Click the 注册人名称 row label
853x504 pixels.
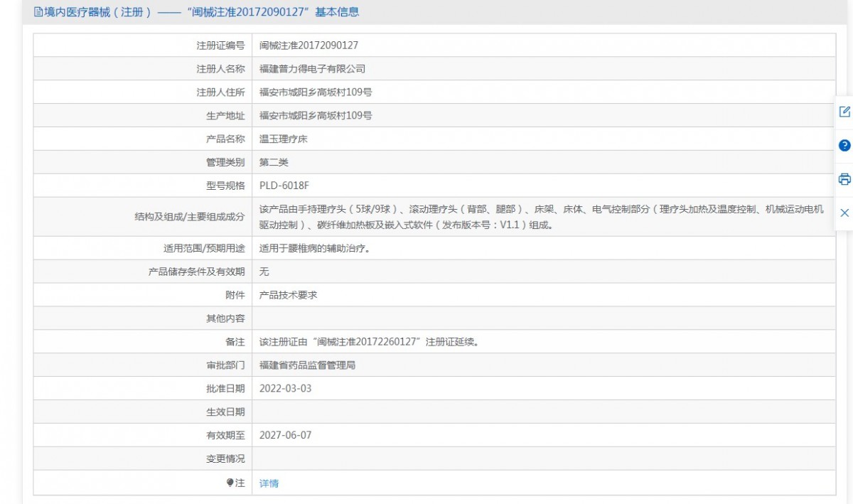(x=220, y=69)
